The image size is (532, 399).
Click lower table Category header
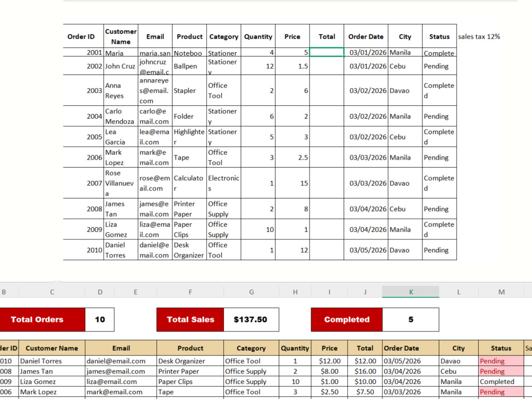tap(251, 348)
